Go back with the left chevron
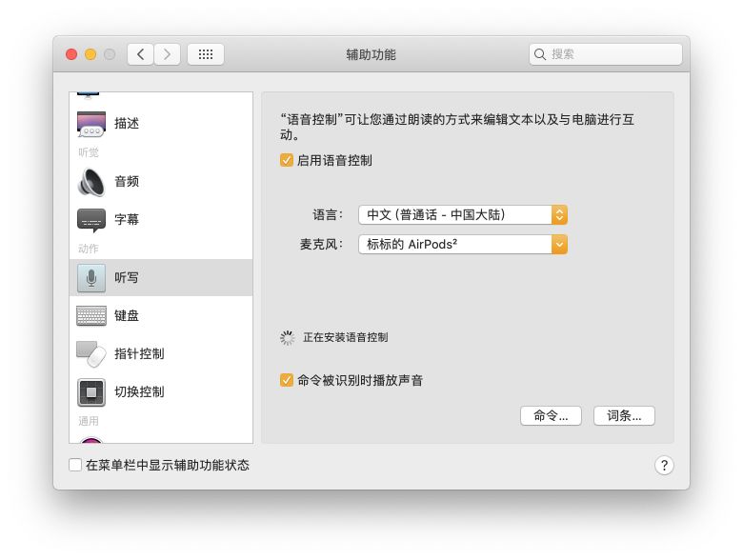743x560 pixels. [140, 54]
